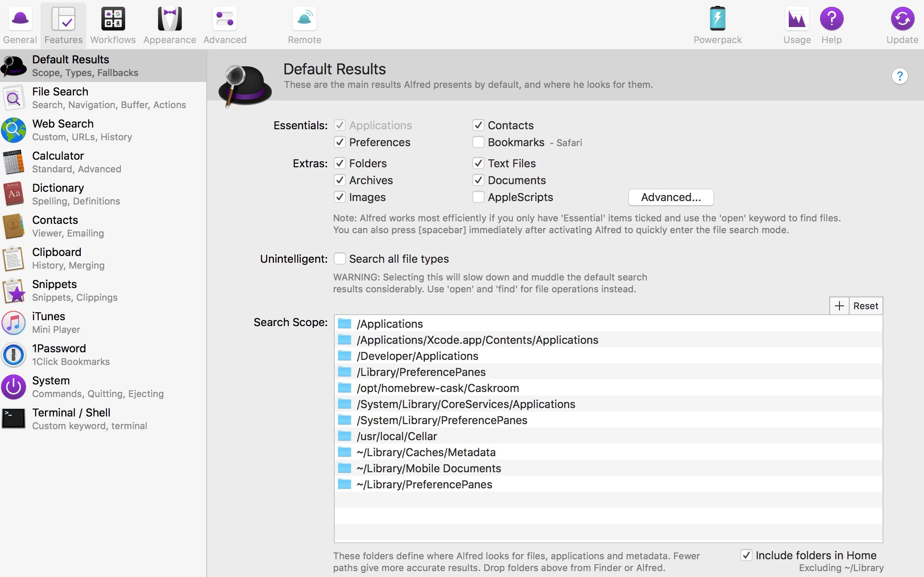Open the Remote settings
The height and width of the screenshot is (577, 924).
click(304, 25)
